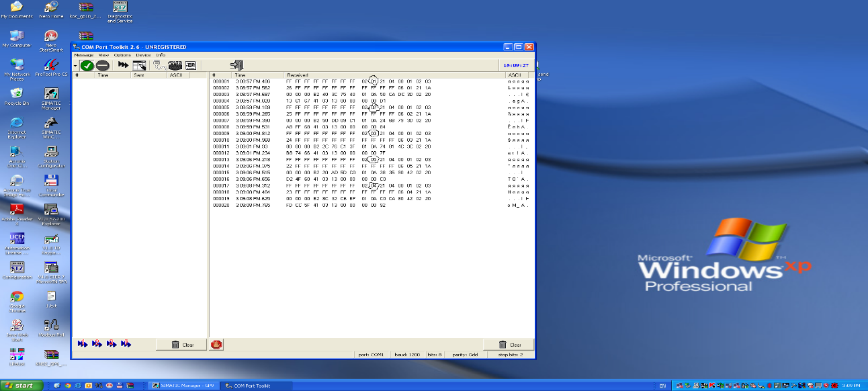Click the port: COM1 status field

point(371,355)
